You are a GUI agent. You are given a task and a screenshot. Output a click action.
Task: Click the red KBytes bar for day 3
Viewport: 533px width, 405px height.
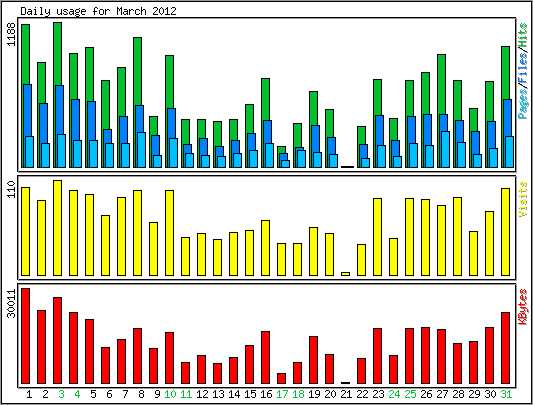(x=57, y=340)
